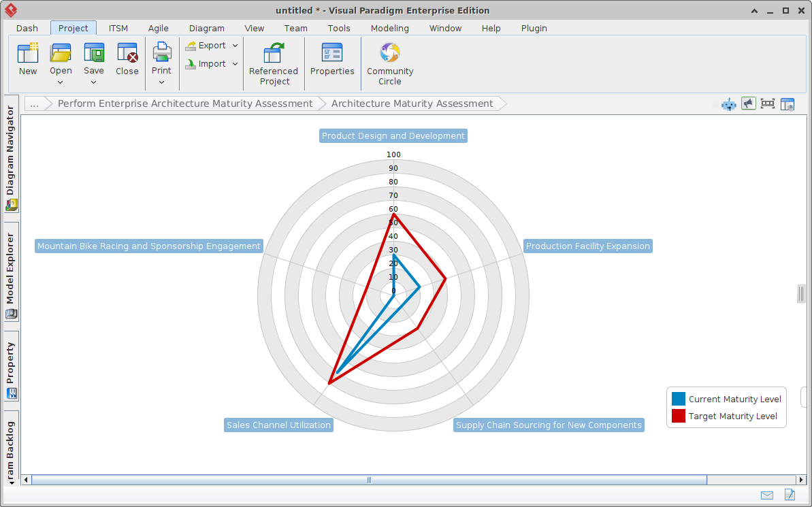Click the Current Maturity Level legend text
The width and height of the screenshot is (812, 507).
735,399
